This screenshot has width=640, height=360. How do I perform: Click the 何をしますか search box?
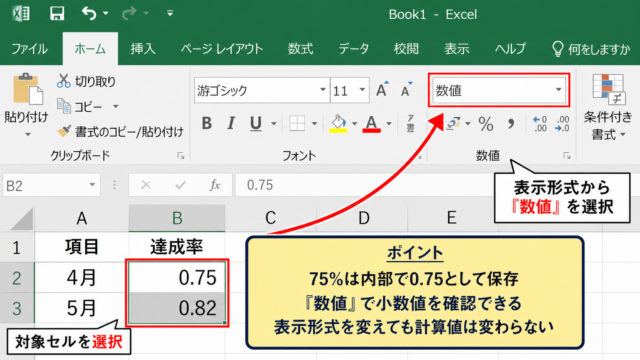point(591,49)
